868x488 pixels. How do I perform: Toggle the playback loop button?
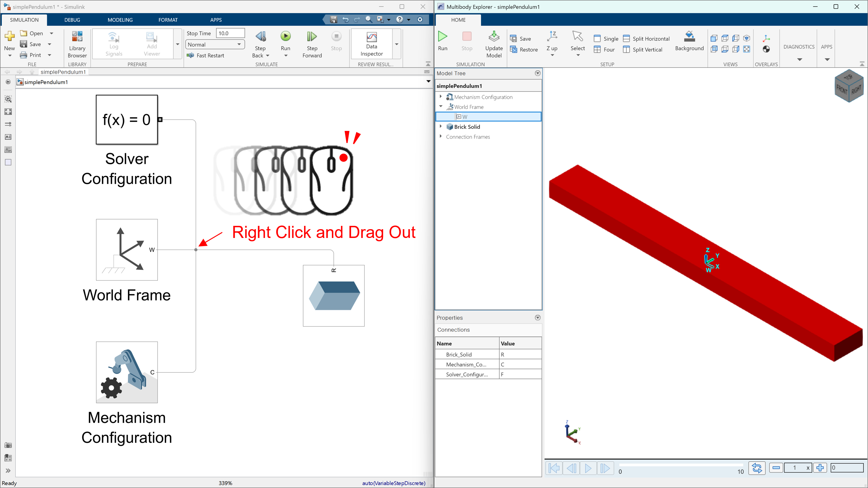click(x=756, y=468)
